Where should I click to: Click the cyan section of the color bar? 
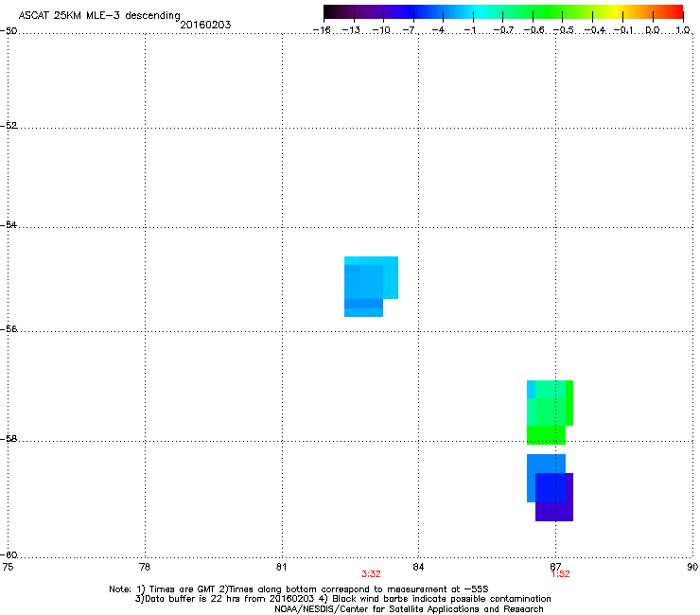pos(480,11)
